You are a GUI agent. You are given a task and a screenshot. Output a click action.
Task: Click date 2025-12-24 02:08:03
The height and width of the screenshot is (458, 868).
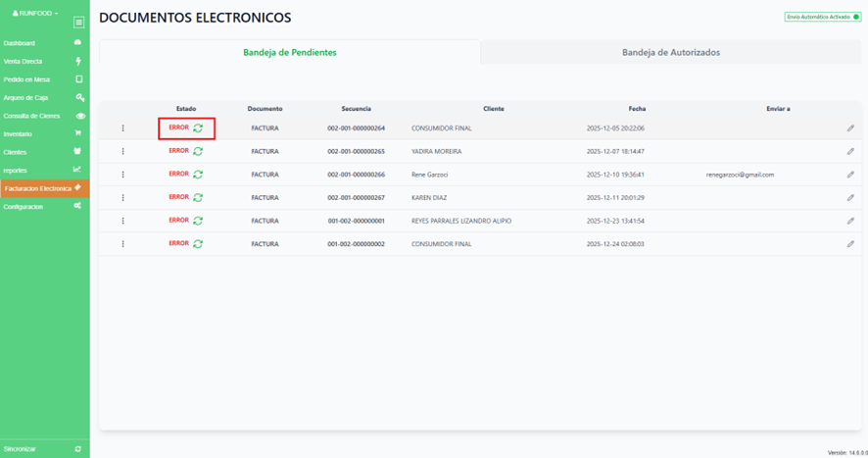pos(615,244)
